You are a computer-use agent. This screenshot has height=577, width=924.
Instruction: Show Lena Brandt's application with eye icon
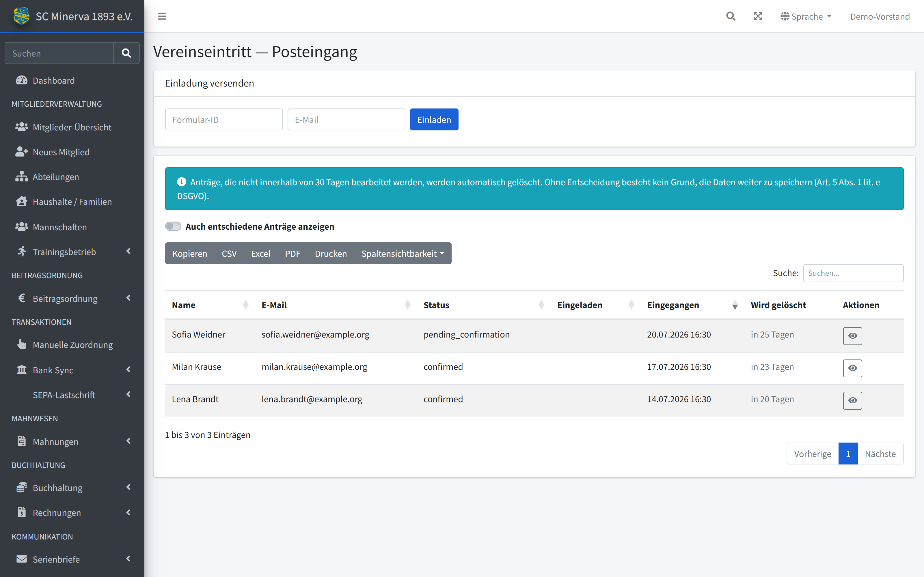tap(853, 401)
